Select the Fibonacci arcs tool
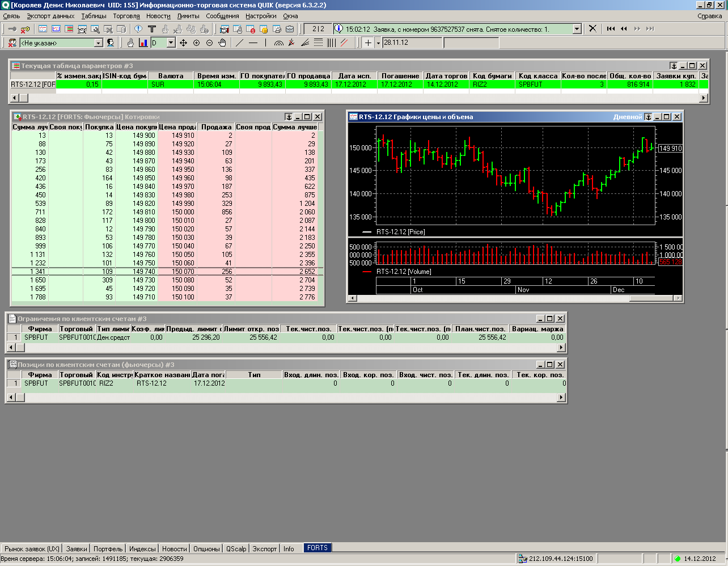 tap(278, 43)
